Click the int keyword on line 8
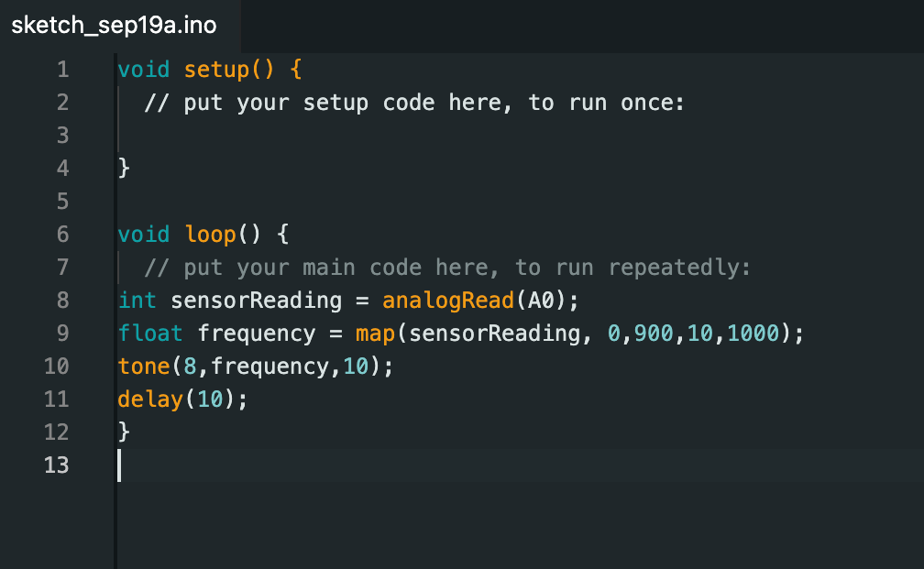Viewport: 924px width, 569px height. [x=137, y=301]
